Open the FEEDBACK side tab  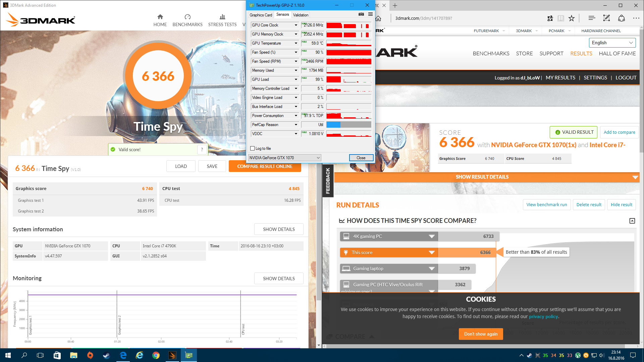pos(328,181)
